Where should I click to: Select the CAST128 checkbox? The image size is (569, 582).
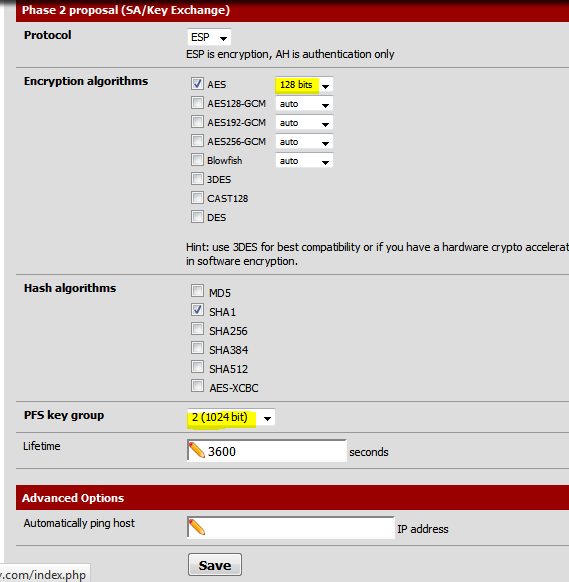(x=197, y=197)
